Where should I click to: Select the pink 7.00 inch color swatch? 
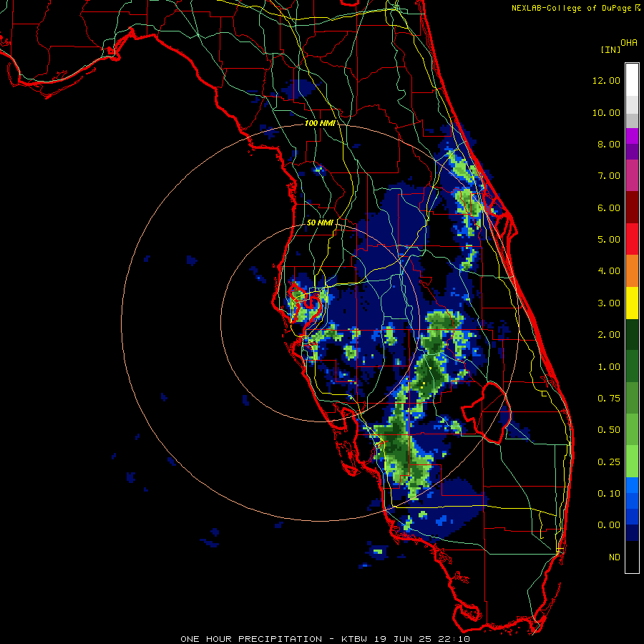[632, 176]
